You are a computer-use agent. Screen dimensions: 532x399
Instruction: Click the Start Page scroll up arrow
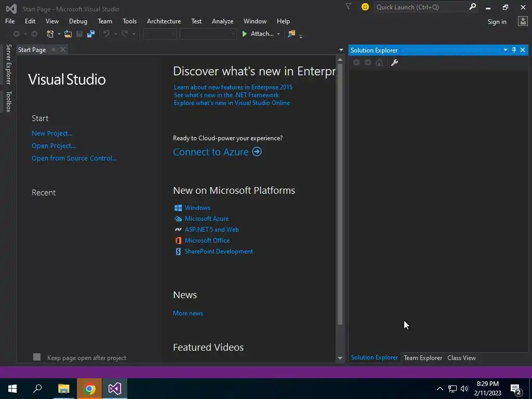click(x=340, y=60)
